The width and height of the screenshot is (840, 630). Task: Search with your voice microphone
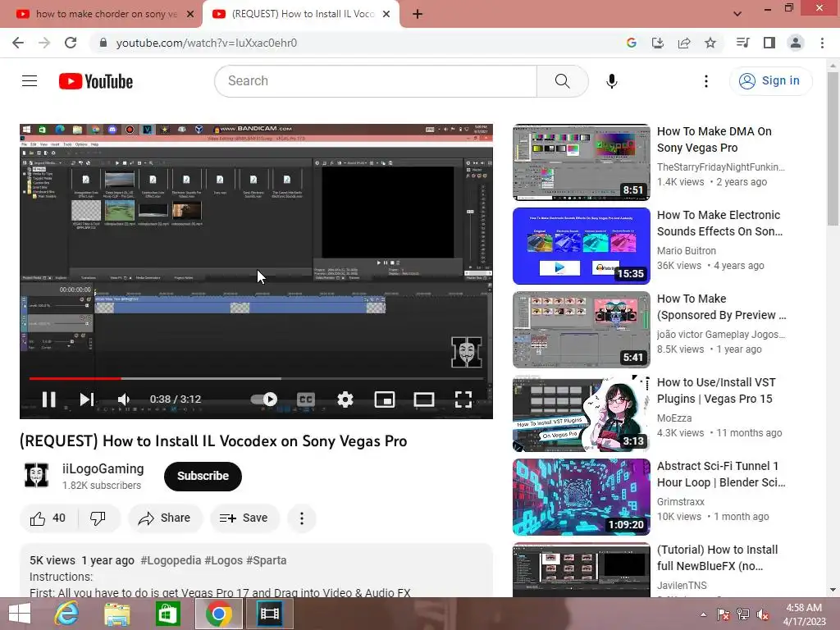tap(612, 81)
